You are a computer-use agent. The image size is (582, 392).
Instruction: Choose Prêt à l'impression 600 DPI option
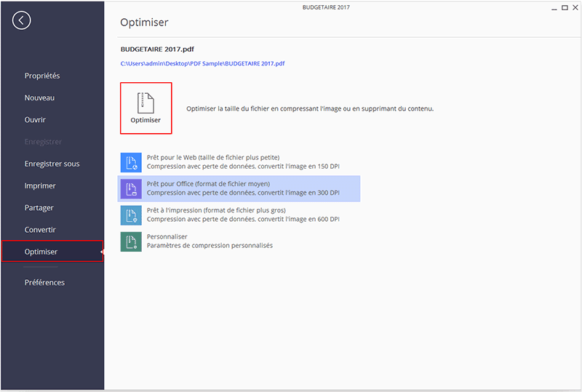(243, 215)
